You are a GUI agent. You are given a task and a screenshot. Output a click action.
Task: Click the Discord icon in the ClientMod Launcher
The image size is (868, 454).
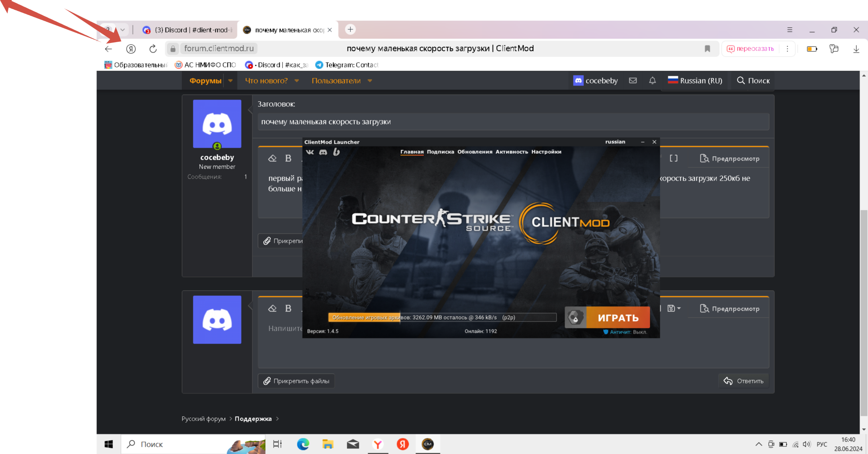(323, 152)
